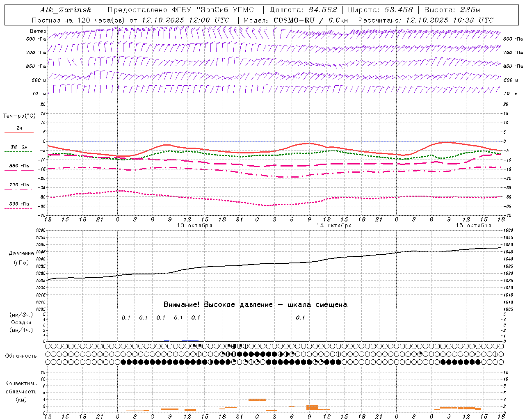Click the Тем-ра(°C) temperature label
The width and height of the screenshot is (525, 420).
(x=19, y=116)
